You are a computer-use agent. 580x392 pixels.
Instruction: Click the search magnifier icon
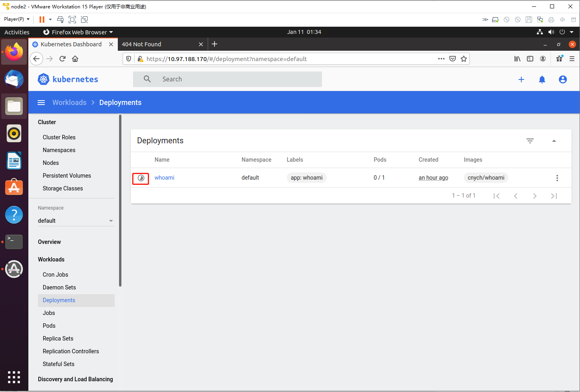point(147,79)
